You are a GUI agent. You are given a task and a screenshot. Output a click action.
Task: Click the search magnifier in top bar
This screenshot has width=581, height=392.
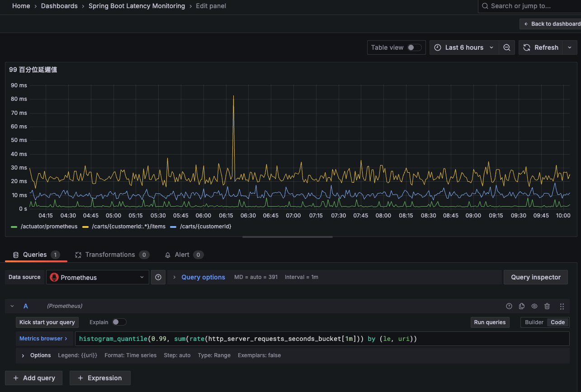click(x=485, y=6)
